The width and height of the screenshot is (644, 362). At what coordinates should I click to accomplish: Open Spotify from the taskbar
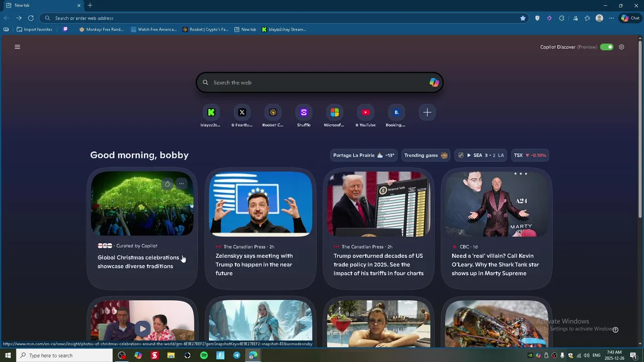[204, 355]
